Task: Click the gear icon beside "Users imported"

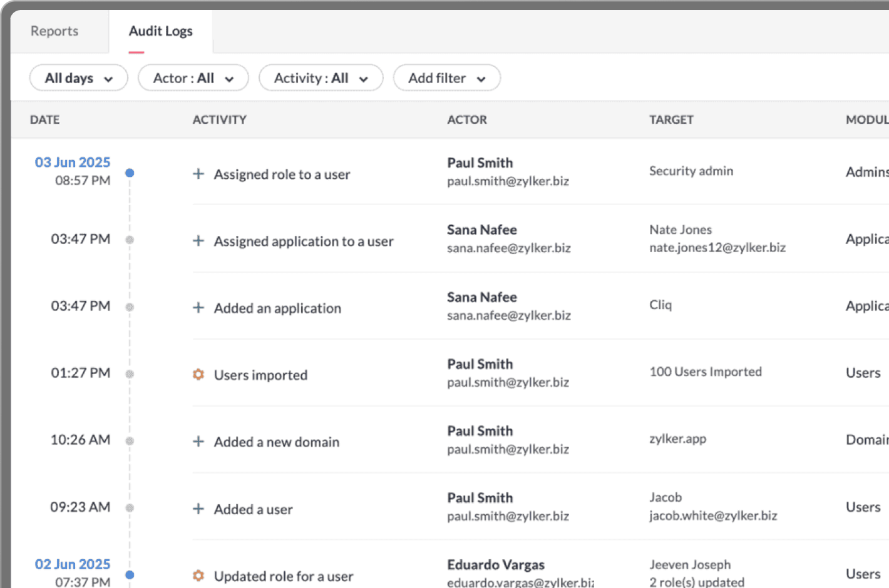Action: (198, 375)
